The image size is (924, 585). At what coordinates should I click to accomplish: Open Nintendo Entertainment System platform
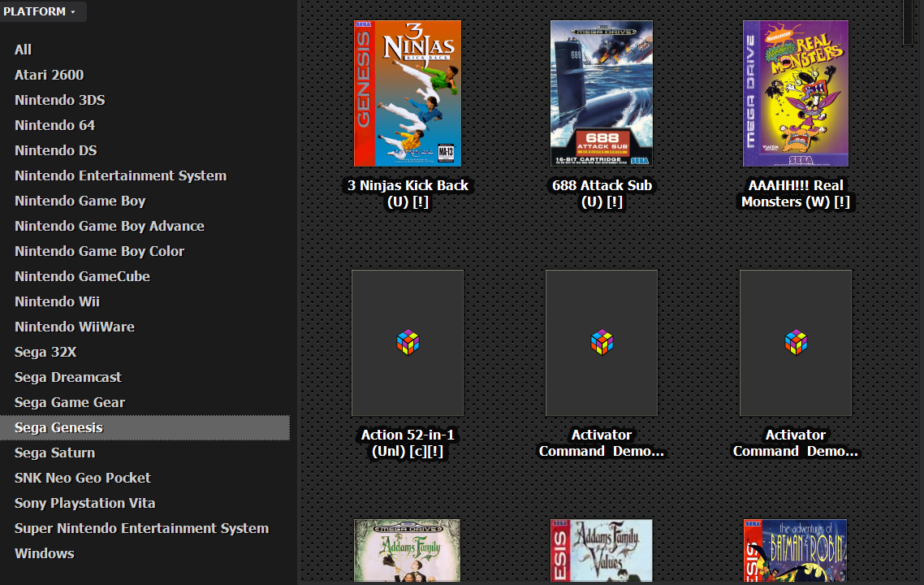[x=120, y=175]
